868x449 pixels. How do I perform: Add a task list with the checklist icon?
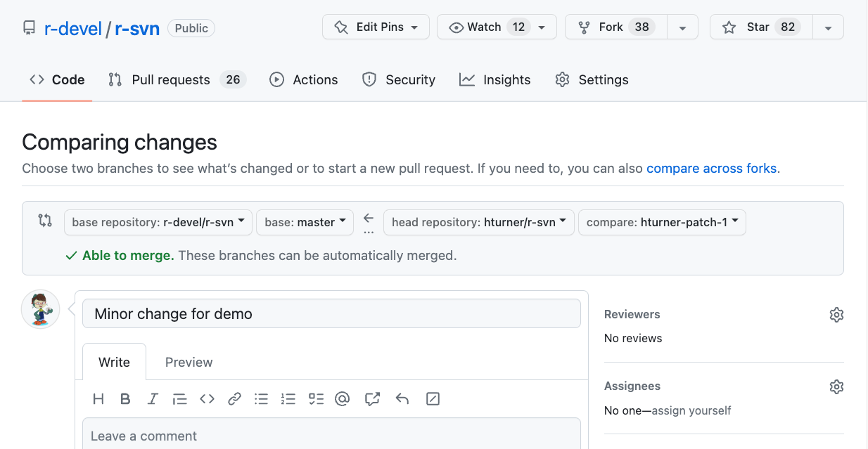[316, 399]
